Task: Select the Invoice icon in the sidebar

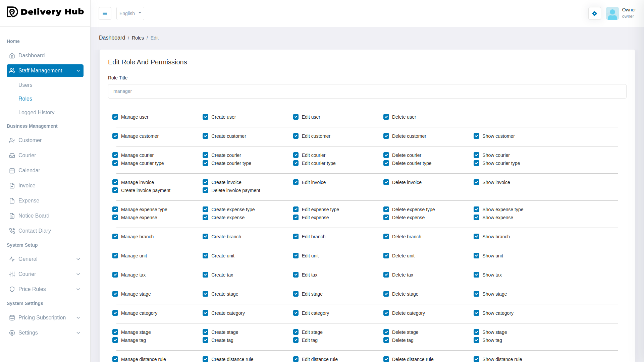Action: click(12, 185)
